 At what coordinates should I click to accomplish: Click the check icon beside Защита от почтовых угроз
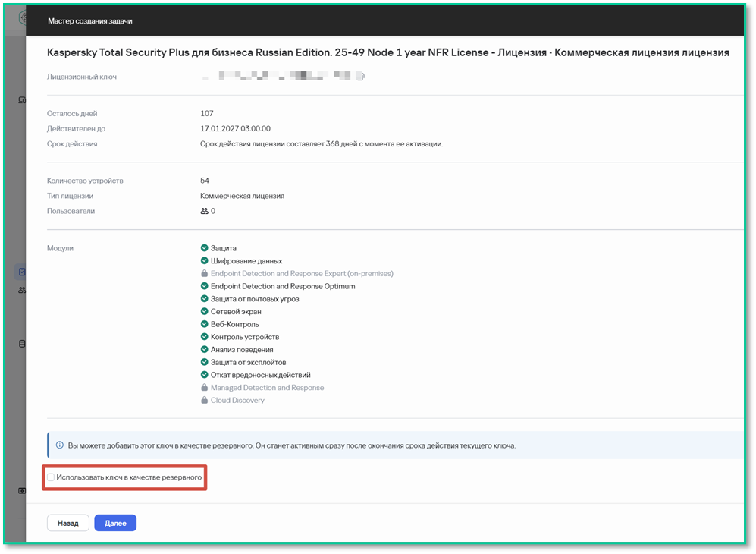(x=205, y=299)
